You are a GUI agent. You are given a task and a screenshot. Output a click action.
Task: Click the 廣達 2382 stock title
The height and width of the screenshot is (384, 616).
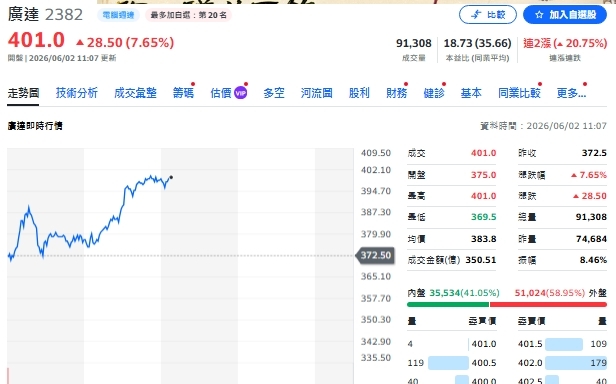pos(45,15)
